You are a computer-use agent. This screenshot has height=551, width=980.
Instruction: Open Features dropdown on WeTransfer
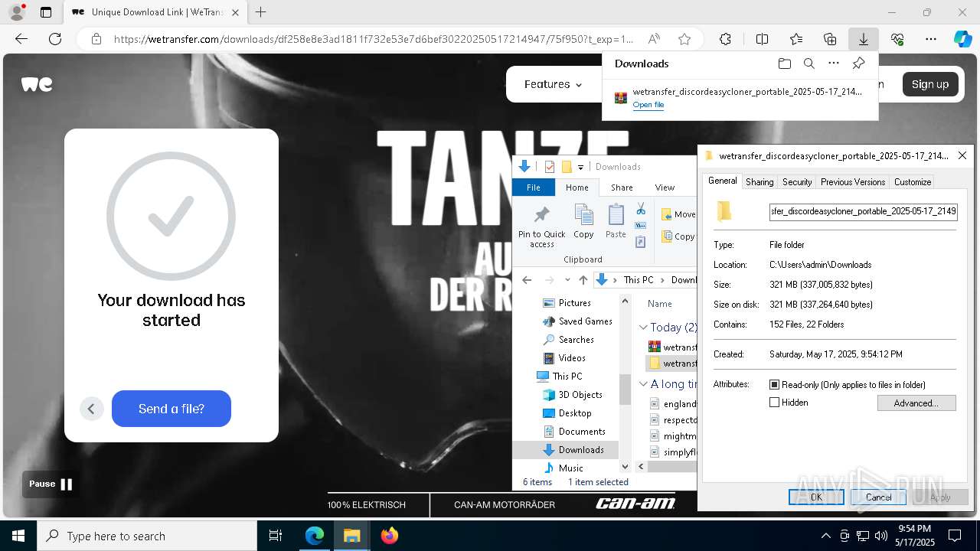point(553,84)
